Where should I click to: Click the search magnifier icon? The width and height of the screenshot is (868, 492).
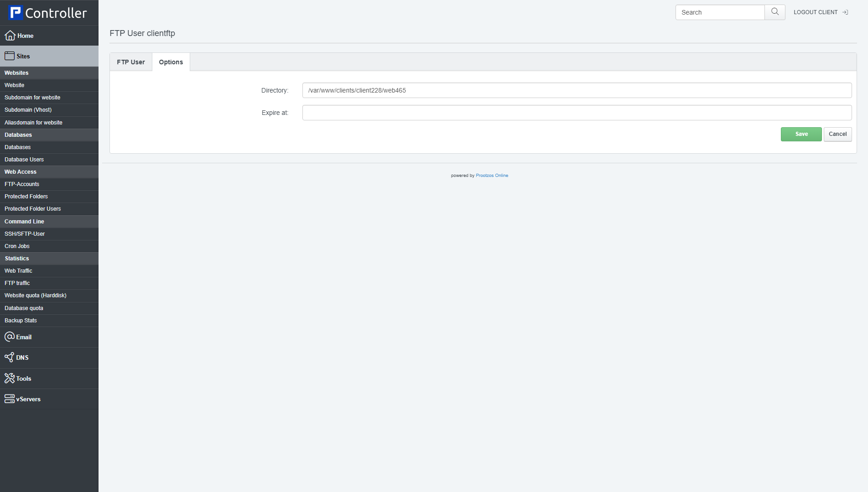click(774, 12)
